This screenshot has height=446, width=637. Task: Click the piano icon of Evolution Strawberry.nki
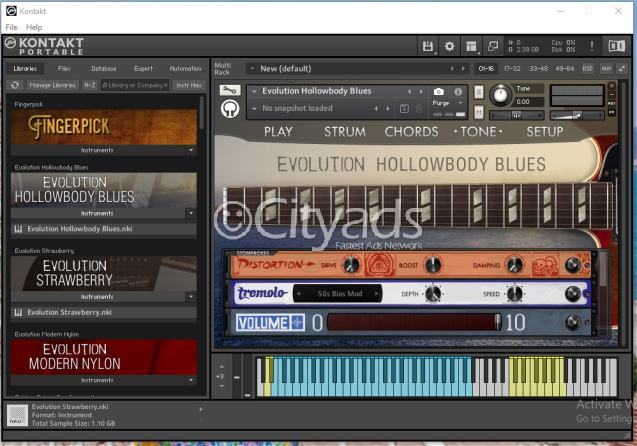point(18,312)
